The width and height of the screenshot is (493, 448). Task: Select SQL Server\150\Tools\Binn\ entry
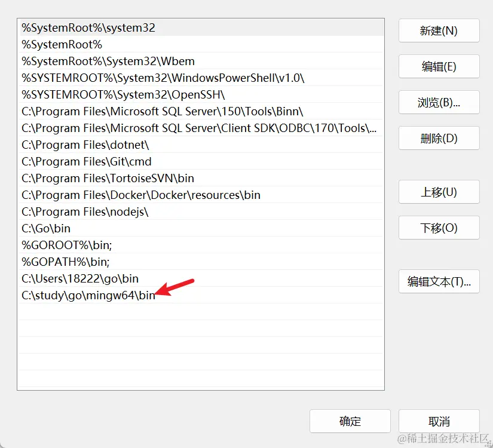[x=201, y=111]
